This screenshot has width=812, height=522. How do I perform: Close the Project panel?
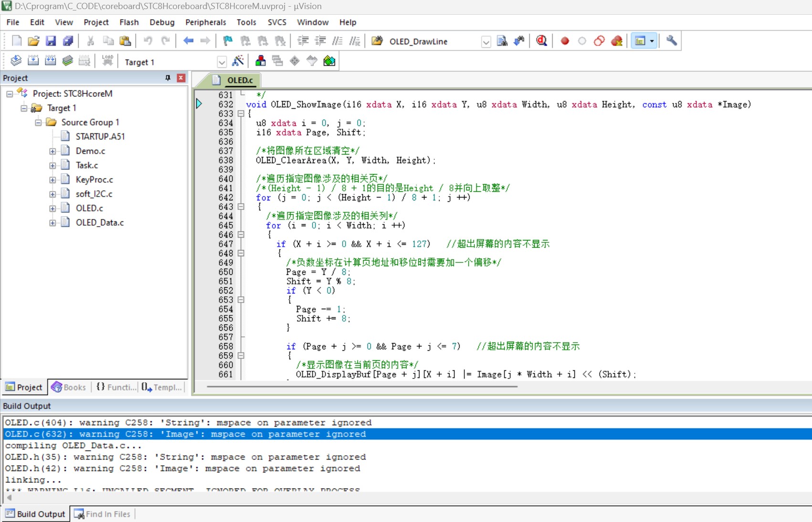[181, 78]
